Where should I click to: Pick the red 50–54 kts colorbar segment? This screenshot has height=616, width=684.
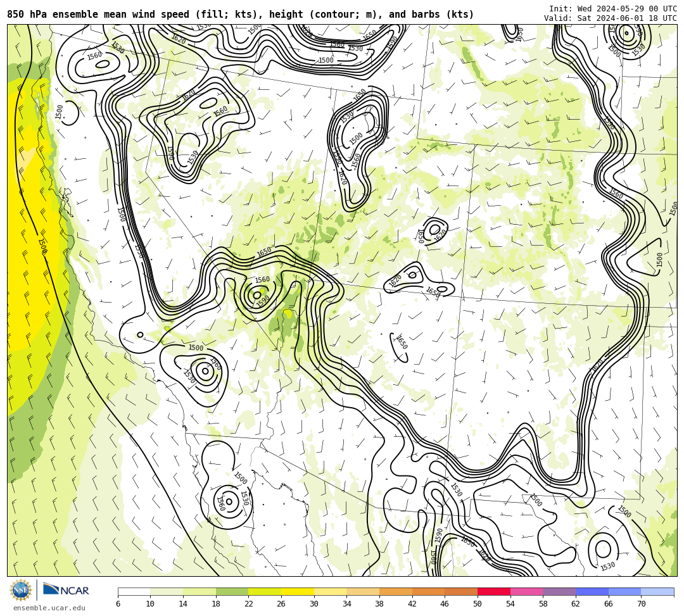(x=494, y=591)
